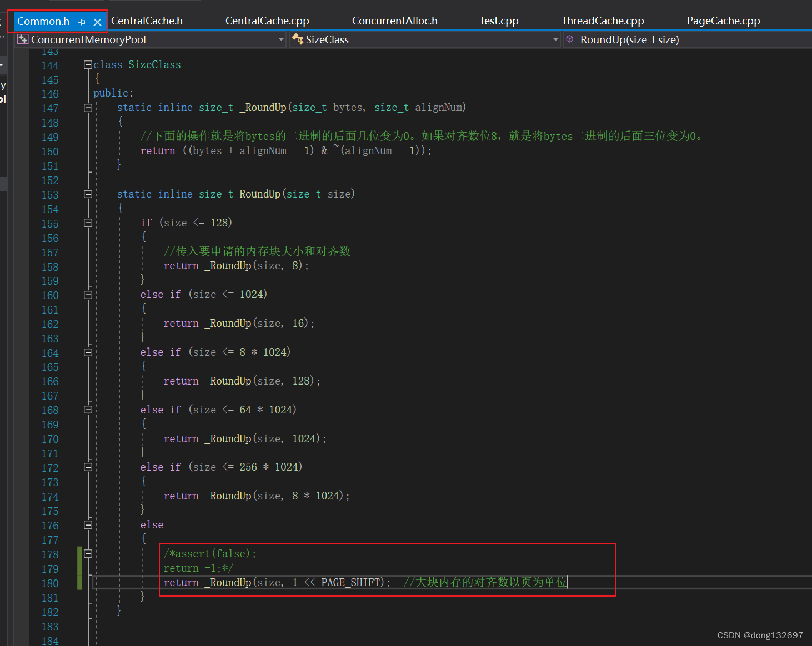Click on PAGE_SHIFT in line 180

click(x=350, y=582)
